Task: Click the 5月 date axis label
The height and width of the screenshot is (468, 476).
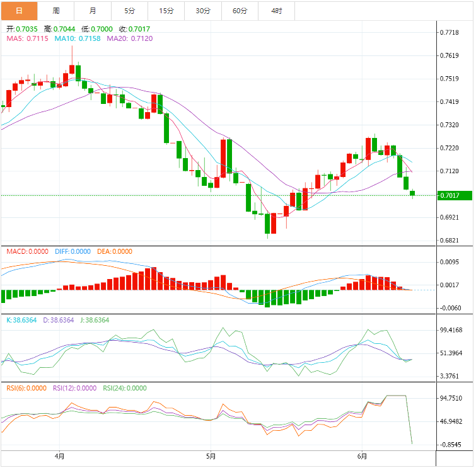Action: 211,456
